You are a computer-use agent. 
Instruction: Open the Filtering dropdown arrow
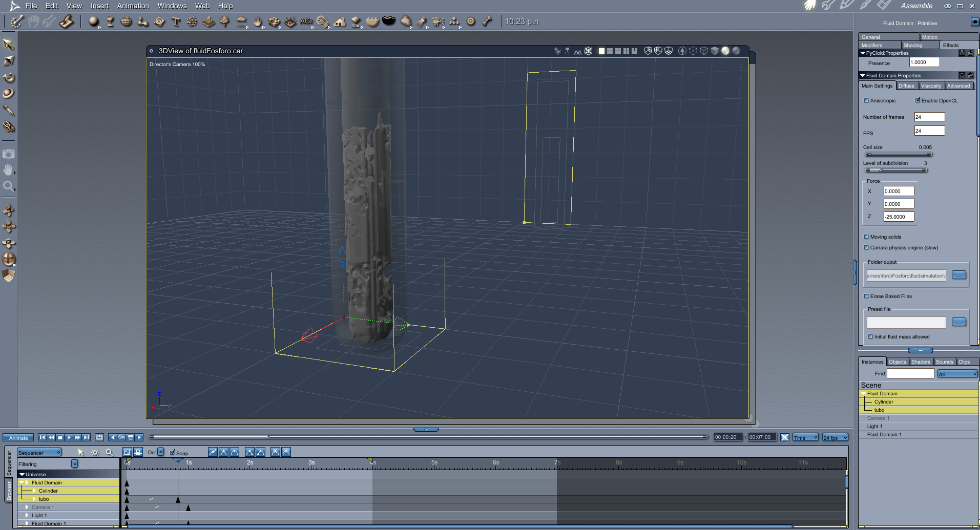(74, 464)
